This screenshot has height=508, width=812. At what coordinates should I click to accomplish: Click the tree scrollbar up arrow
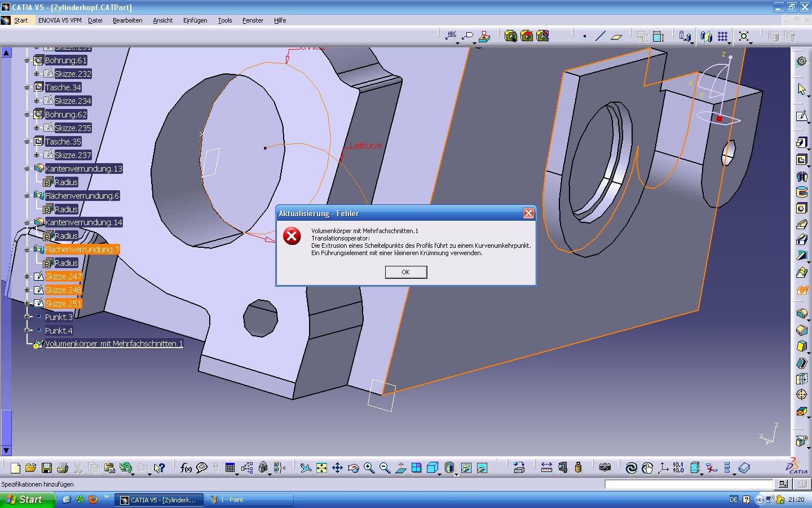point(6,52)
